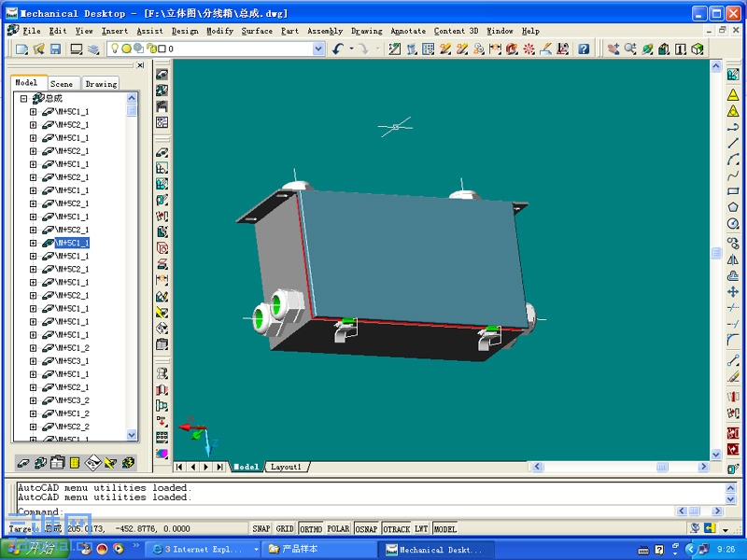Click the yellow highlighted icon at browser bottom
The image size is (747, 560).
point(75,462)
